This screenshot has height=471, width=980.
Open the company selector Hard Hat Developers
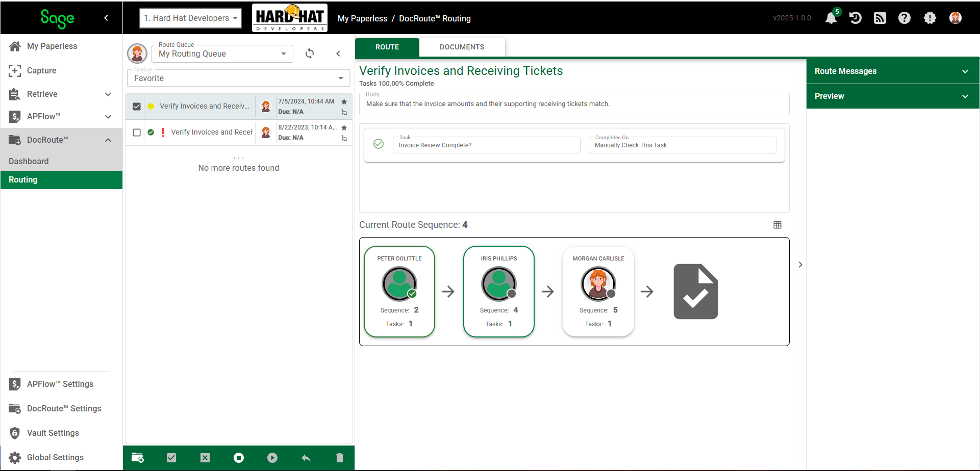pos(191,18)
